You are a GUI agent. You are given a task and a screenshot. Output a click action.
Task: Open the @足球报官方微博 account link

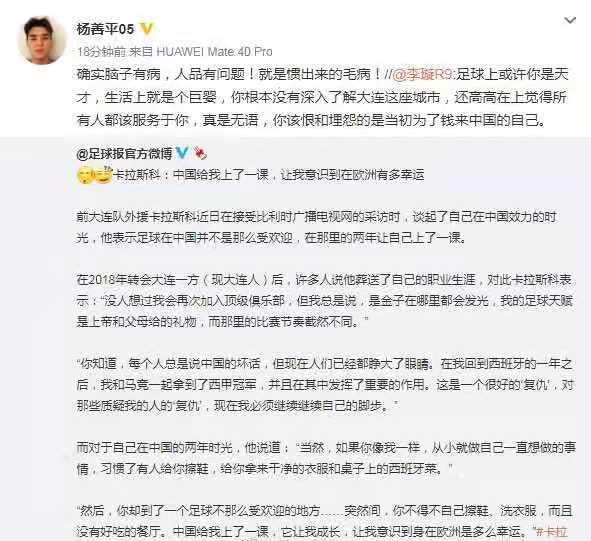pos(124,153)
